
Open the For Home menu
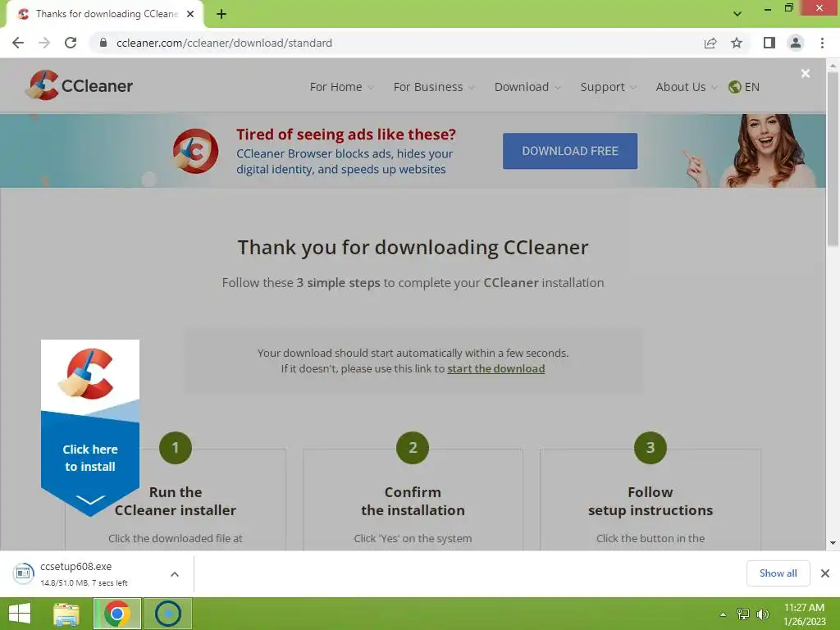[x=336, y=87]
